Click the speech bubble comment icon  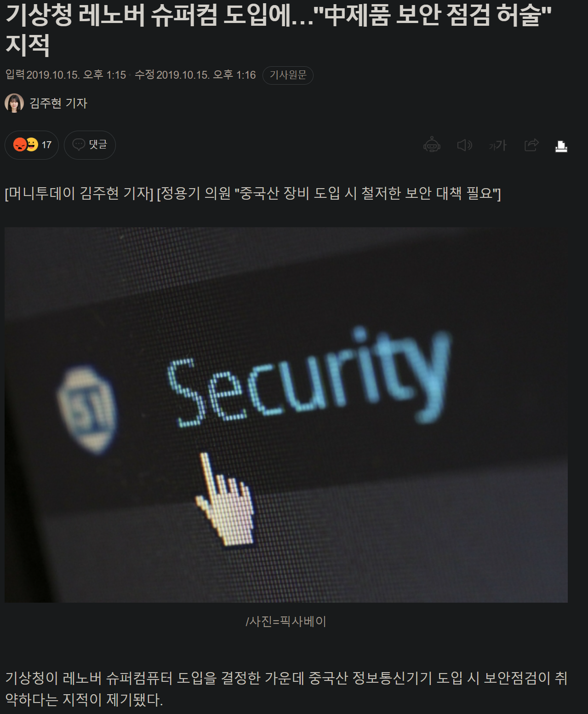pyautogui.click(x=79, y=144)
